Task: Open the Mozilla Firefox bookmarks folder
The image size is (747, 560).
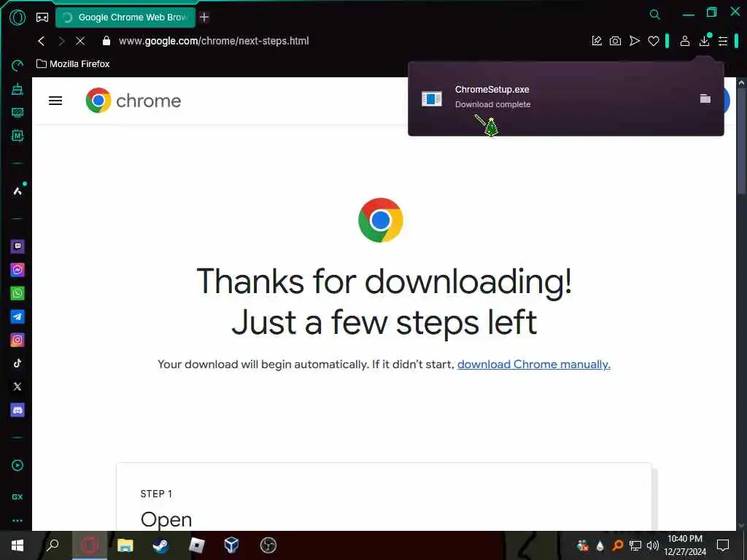Action: (x=73, y=64)
